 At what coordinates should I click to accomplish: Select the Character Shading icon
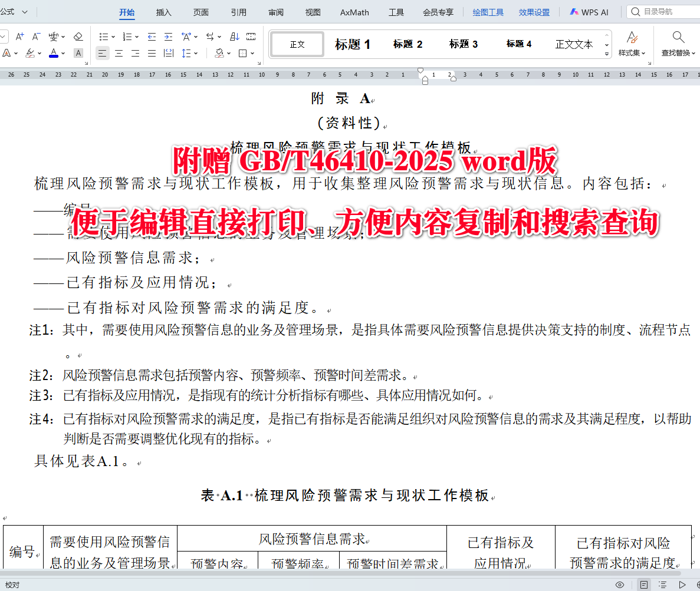pyautogui.click(x=77, y=53)
